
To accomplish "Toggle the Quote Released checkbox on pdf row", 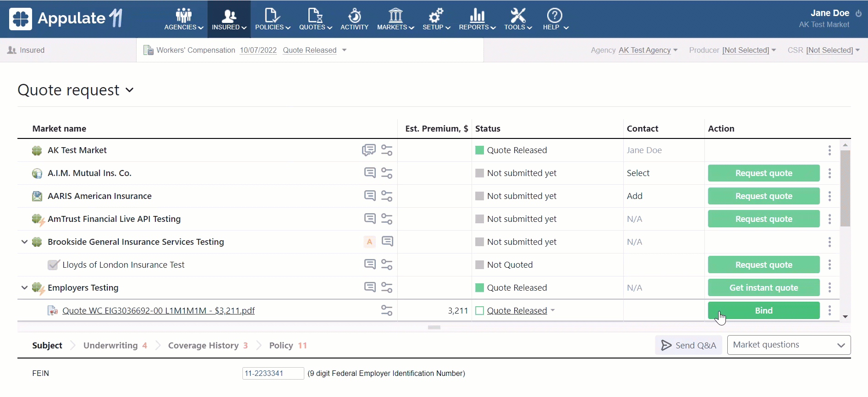I will click(x=480, y=311).
